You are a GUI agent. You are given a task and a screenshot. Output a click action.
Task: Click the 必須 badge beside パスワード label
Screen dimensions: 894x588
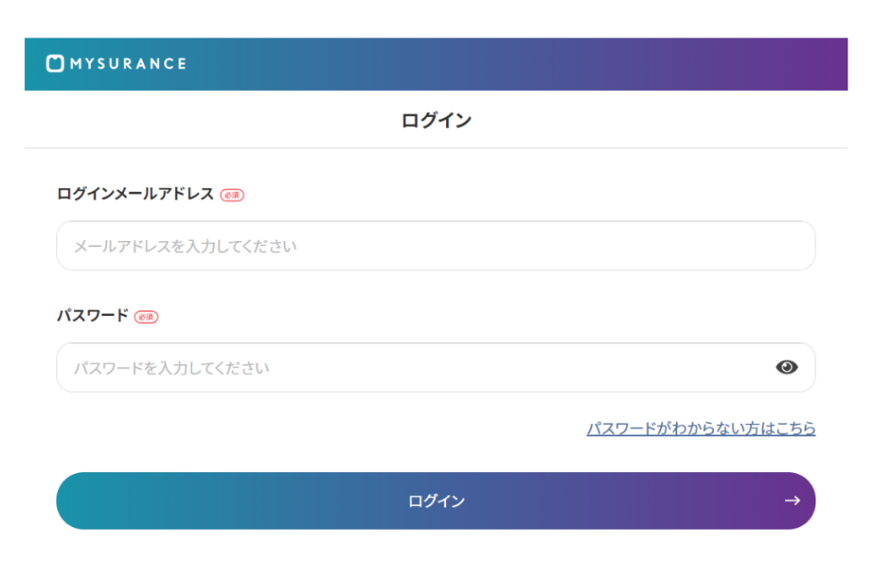146,317
